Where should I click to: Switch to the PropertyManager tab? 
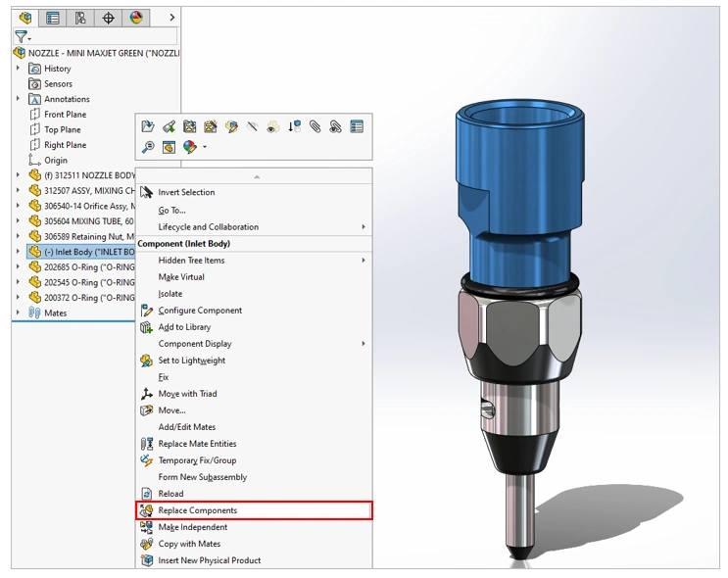[53, 18]
